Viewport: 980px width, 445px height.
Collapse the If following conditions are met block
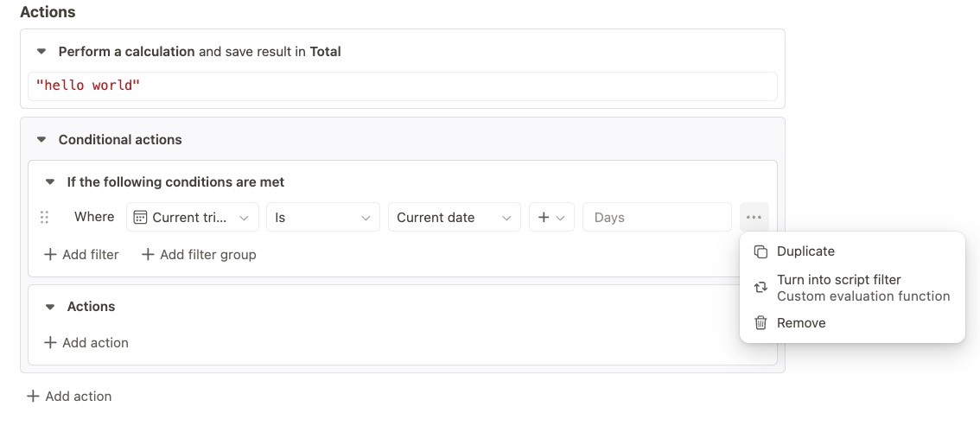(49, 182)
